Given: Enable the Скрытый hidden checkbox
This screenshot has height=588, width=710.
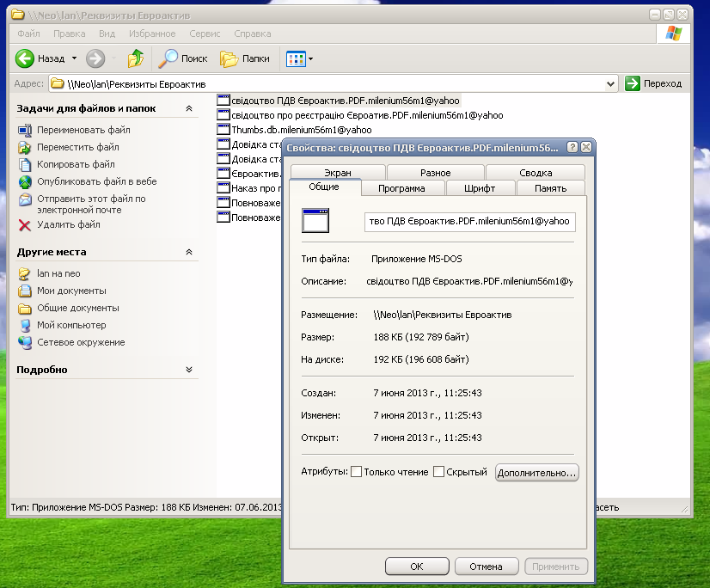Looking at the screenshot, I should coord(438,472).
